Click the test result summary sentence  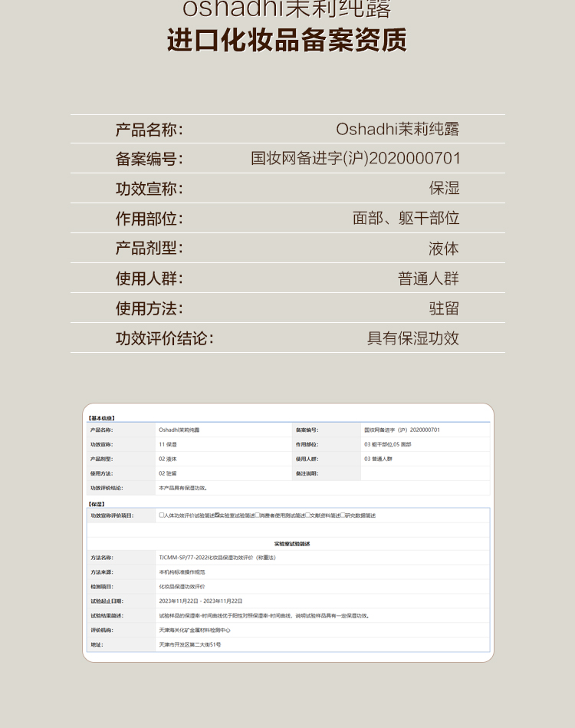pyautogui.click(x=264, y=616)
